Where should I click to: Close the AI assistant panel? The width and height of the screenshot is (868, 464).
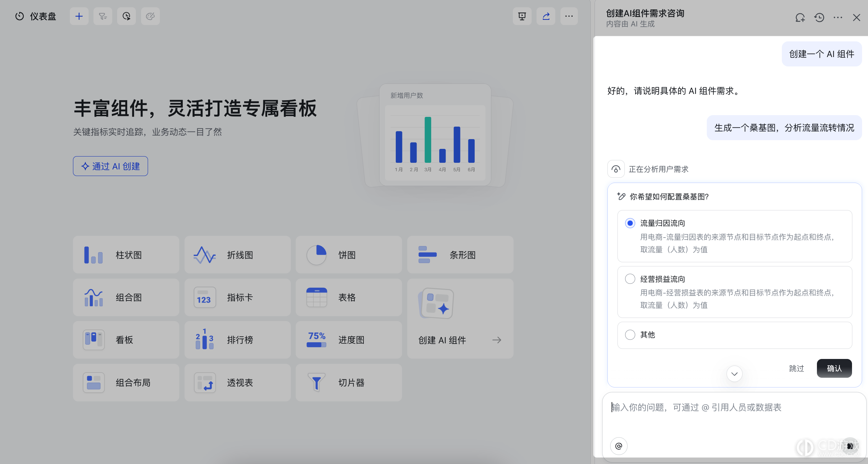click(857, 18)
